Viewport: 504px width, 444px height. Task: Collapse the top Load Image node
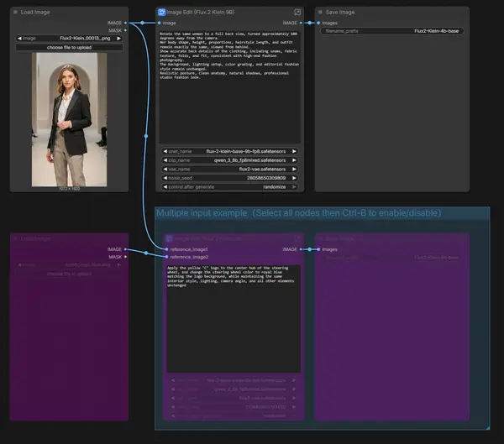15,13
